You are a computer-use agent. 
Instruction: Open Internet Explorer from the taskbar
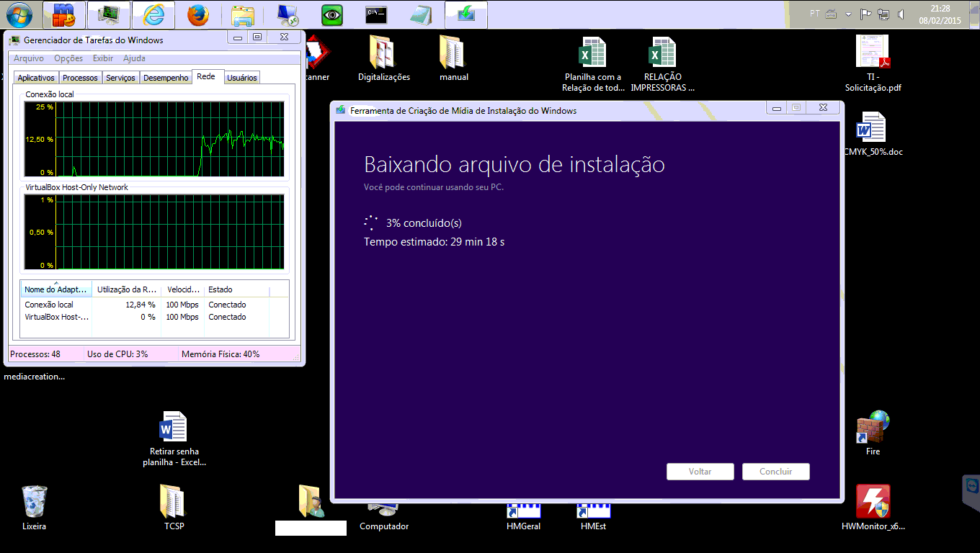(x=152, y=14)
